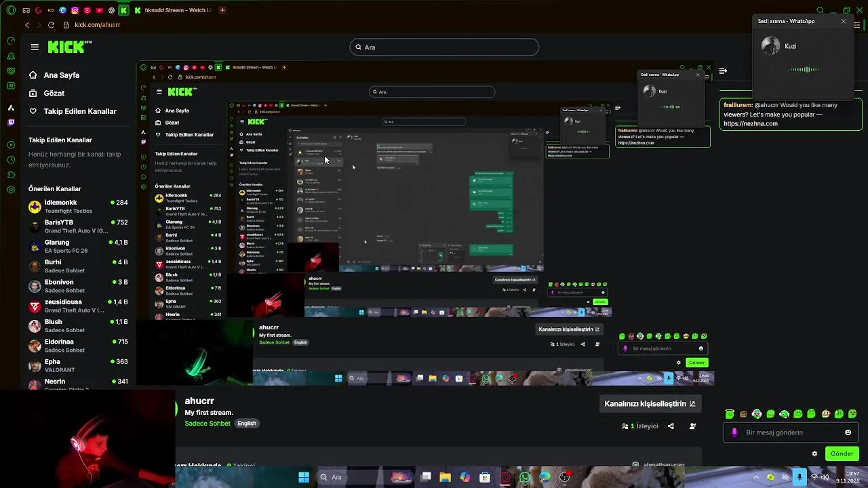Open Ebonivon recommended channel
Image resolution: width=868 pixels, height=488 pixels.
tap(78, 286)
